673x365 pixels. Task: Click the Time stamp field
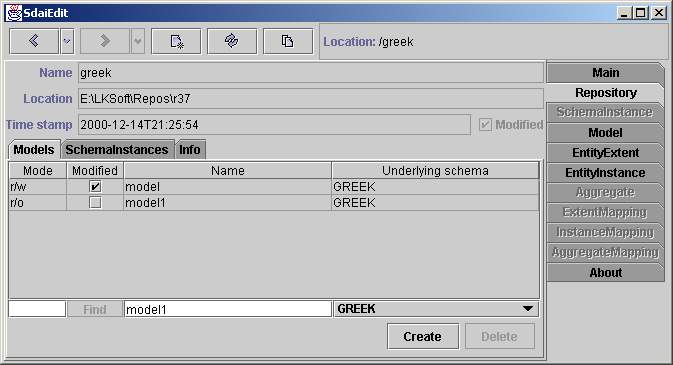(x=274, y=125)
